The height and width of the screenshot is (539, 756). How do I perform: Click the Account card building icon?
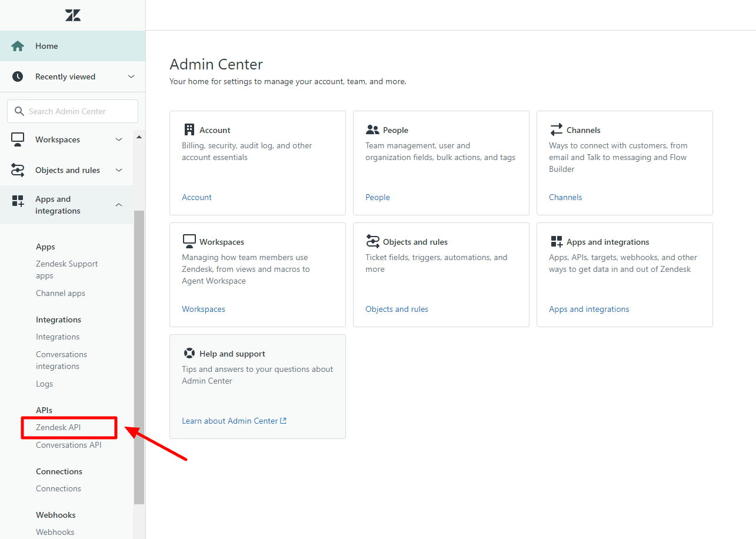(189, 129)
